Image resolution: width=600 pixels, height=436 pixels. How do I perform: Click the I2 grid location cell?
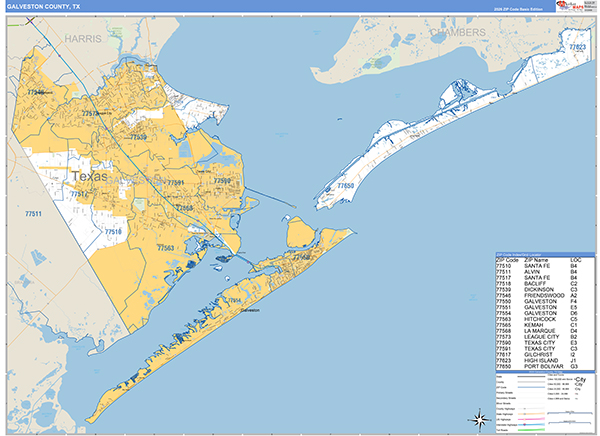[573, 355]
